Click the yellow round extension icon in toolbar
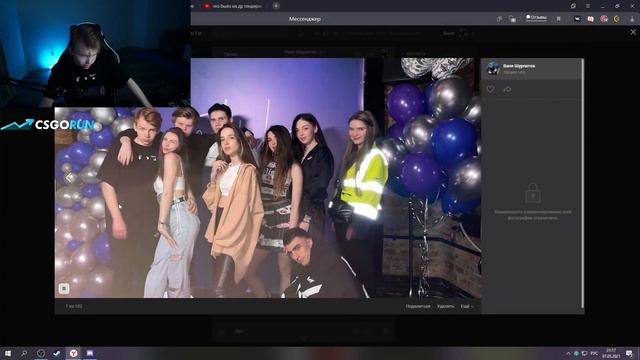Image resolution: width=640 pixels, height=360 pixels. pos(617,19)
